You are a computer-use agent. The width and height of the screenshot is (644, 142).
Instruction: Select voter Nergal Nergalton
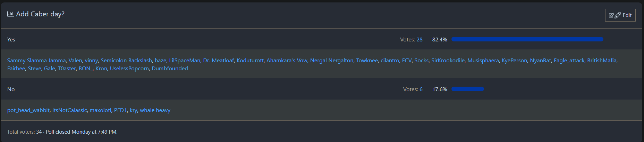(x=331, y=61)
